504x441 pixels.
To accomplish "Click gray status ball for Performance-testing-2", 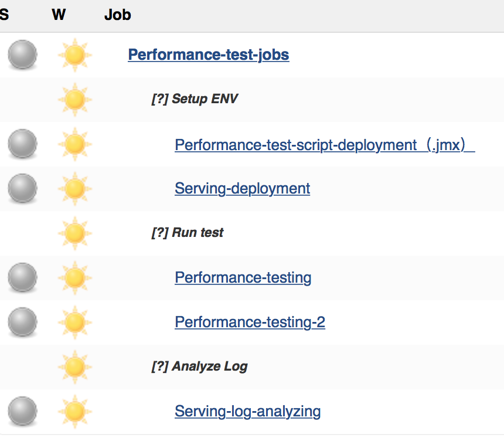I will coord(22,322).
